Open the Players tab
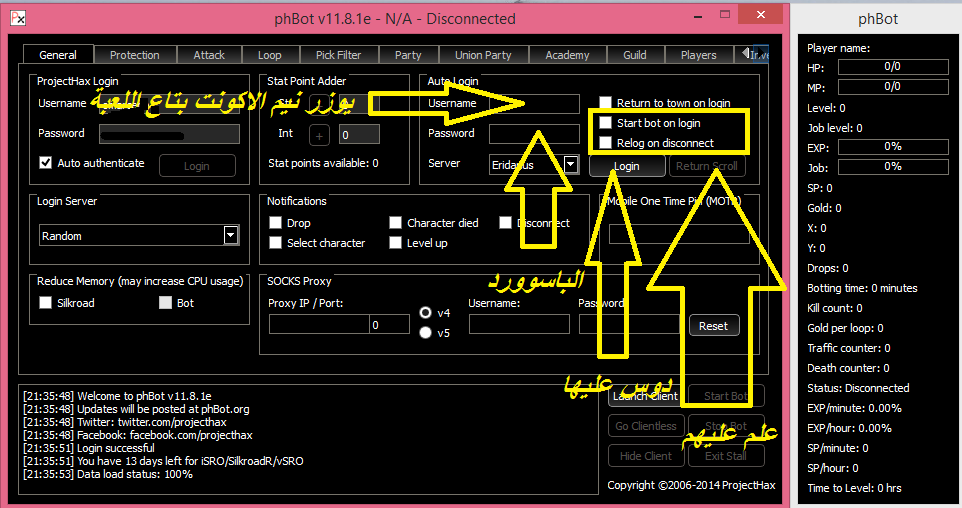The width and height of the screenshot is (962, 508). pos(698,55)
